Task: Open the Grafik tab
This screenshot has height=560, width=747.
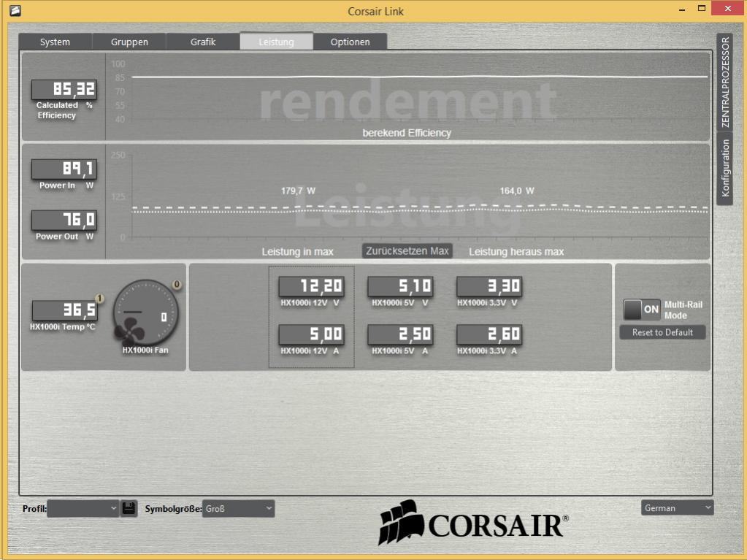Action: 203,42
